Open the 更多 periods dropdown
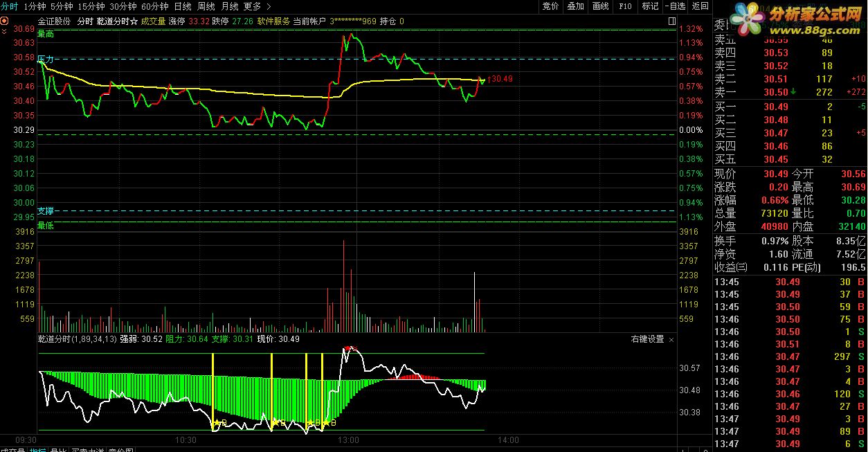Image resolution: width=868 pixels, height=452 pixels. click(x=257, y=6)
